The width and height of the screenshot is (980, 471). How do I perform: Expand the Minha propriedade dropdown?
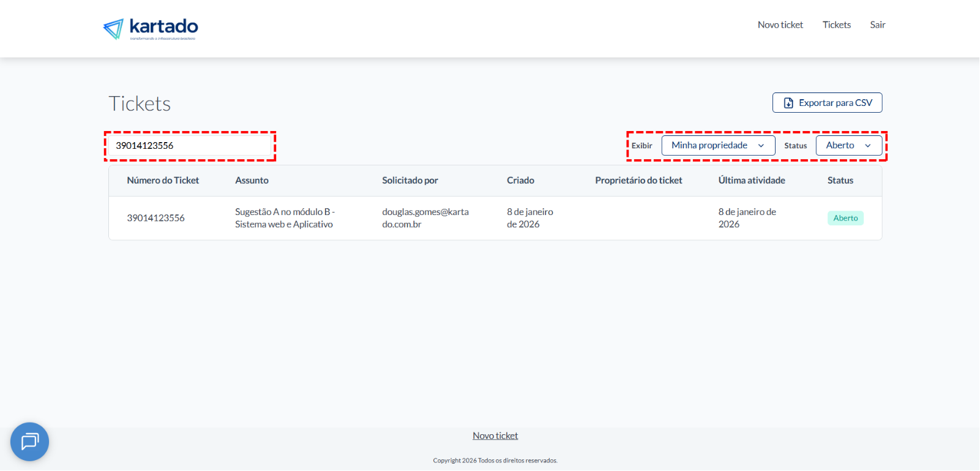click(718, 146)
